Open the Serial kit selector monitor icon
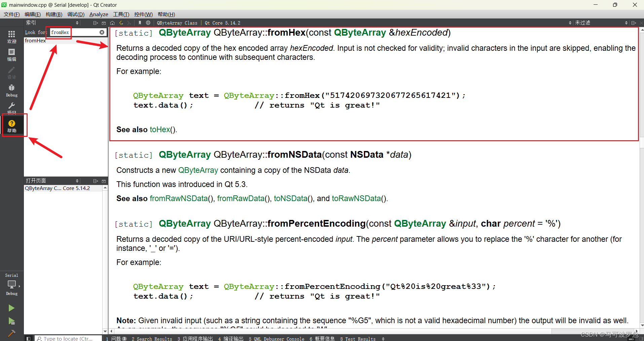The width and height of the screenshot is (644, 341). point(12,285)
